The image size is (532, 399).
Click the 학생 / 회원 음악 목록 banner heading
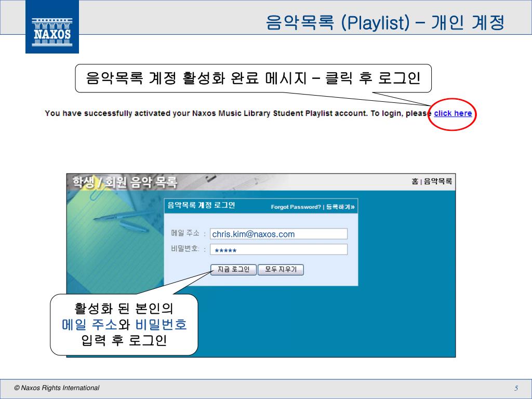(x=125, y=182)
